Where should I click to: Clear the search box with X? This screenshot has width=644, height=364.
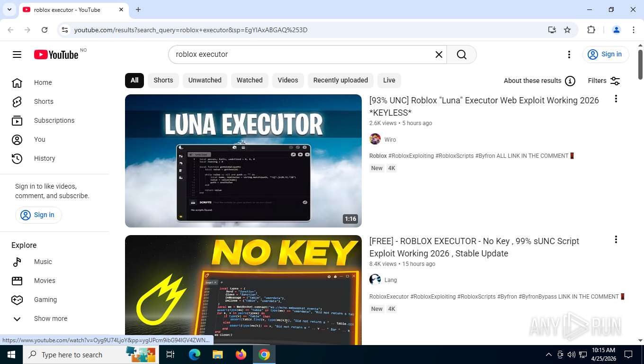[x=439, y=55]
